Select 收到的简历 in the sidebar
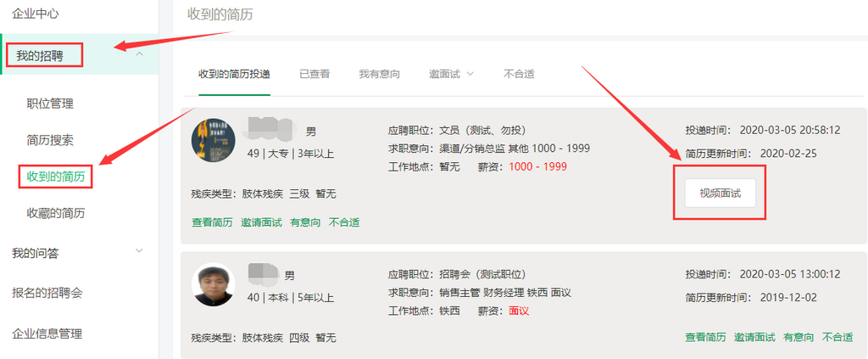This screenshot has width=868, height=359. [55, 177]
